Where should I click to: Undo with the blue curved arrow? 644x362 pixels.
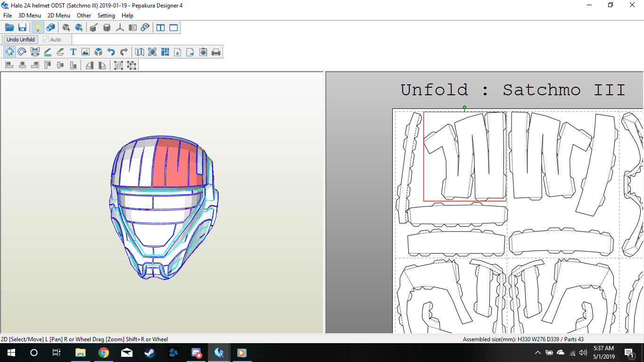(111, 52)
